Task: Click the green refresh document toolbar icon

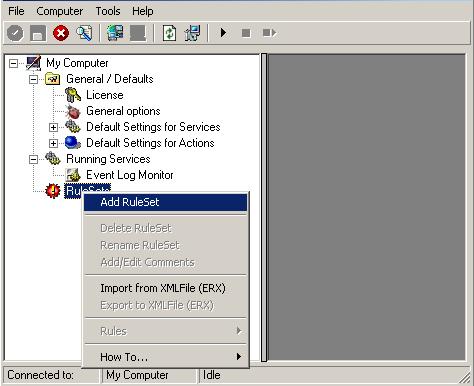Action: (169, 33)
